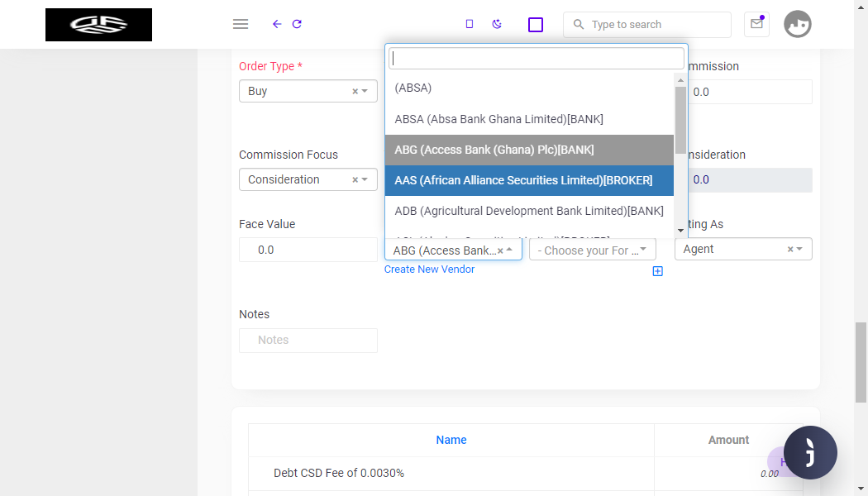Click the back arrow icon
Image resolution: width=868 pixels, height=496 pixels.
point(277,24)
